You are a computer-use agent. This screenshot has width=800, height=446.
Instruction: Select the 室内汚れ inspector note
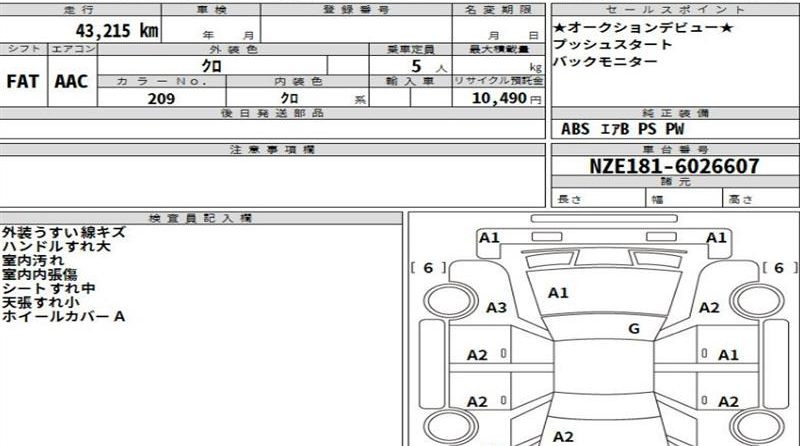tap(33, 260)
